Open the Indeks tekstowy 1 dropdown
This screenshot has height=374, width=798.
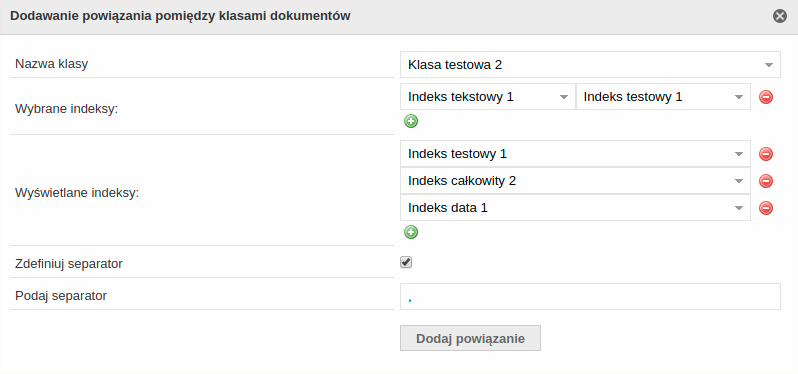(488, 97)
